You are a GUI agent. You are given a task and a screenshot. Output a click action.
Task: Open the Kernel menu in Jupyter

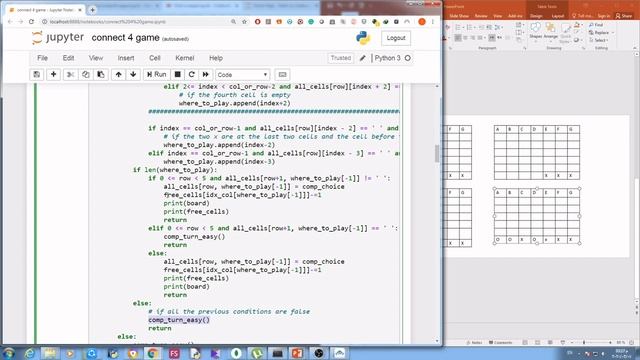(184, 58)
